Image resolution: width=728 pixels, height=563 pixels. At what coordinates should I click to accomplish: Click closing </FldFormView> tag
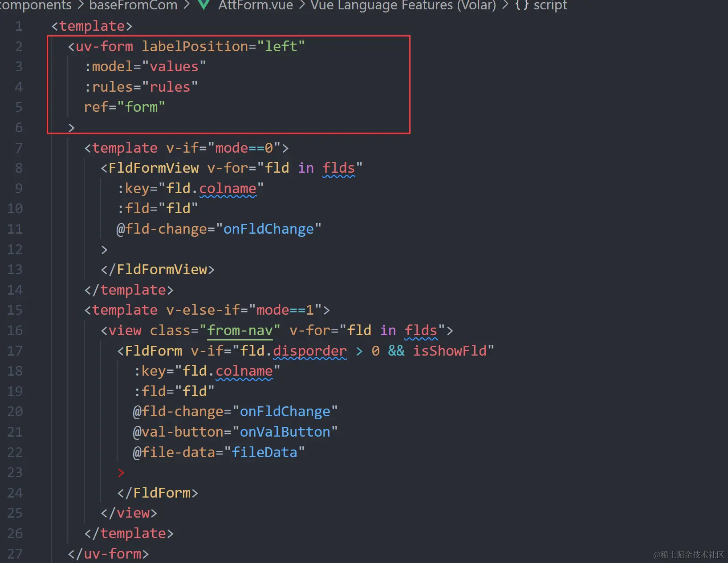pos(158,270)
